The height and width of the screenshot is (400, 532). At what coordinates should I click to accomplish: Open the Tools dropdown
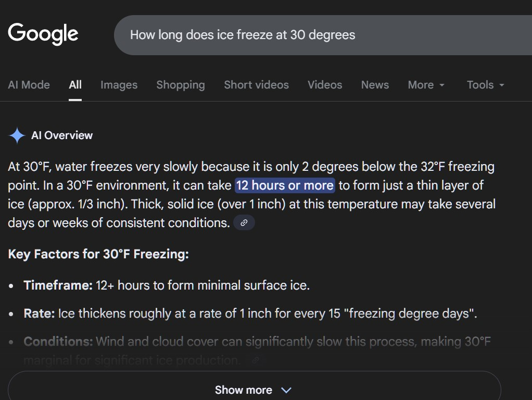[x=486, y=85]
